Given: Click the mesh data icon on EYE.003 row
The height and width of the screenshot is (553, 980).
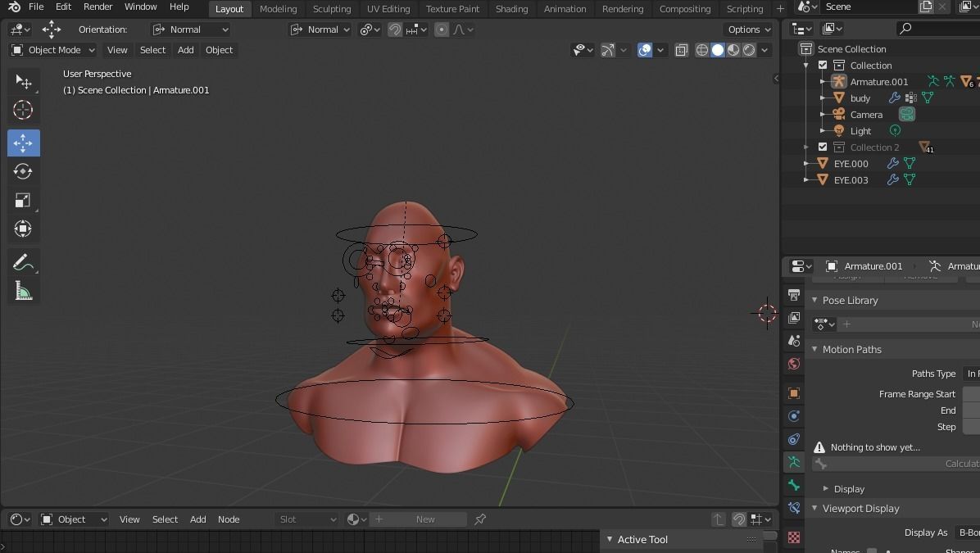Looking at the screenshot, I should pyautogui.click(x=910, y=180).
